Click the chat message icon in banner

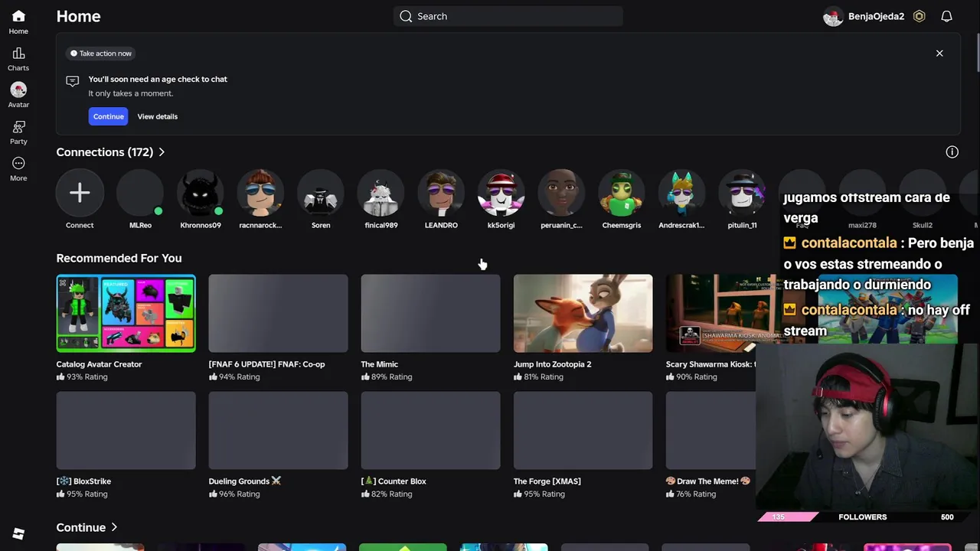(73, 80)
